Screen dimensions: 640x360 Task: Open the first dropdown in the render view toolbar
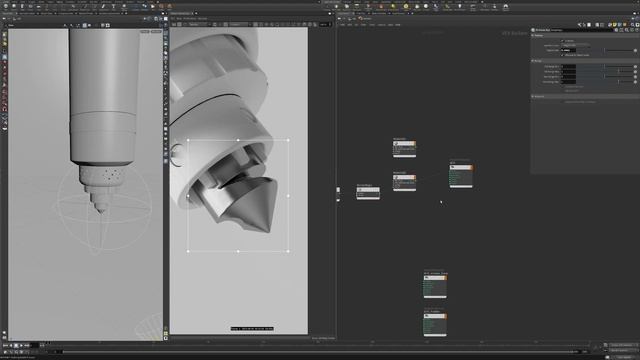click(x=199, y=24)
